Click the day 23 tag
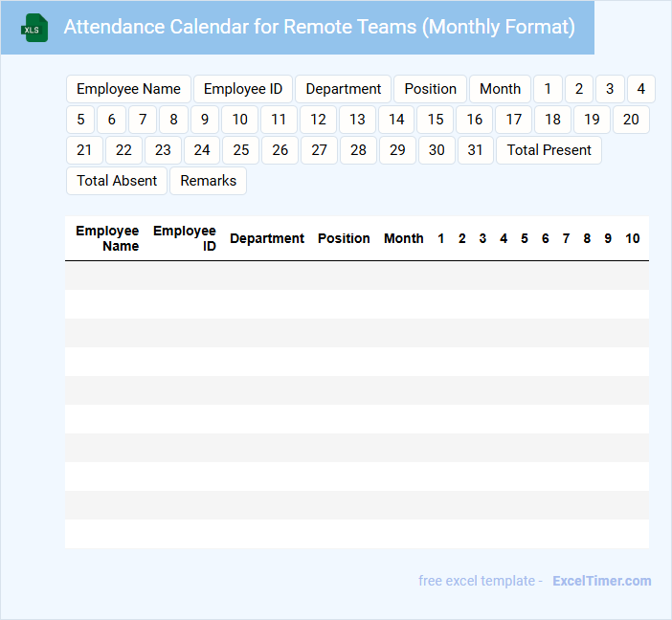The height and width of the screenshot is (620, 672). tap(163, 150)
